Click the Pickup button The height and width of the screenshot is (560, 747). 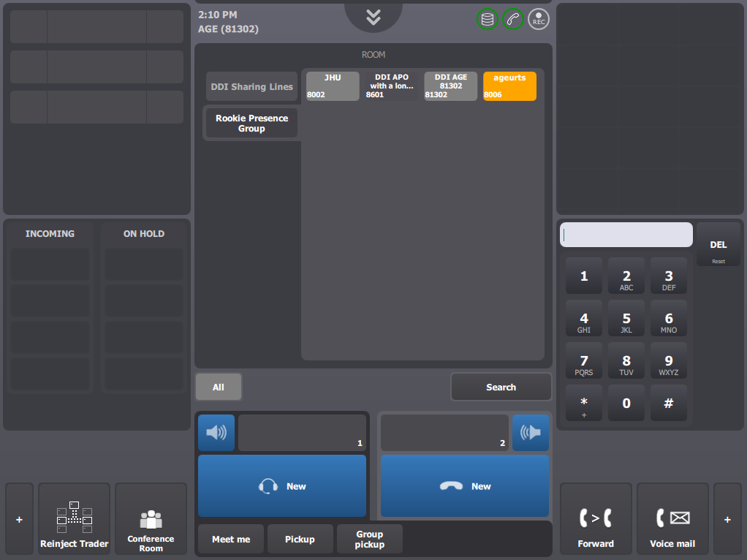[300, 539]
